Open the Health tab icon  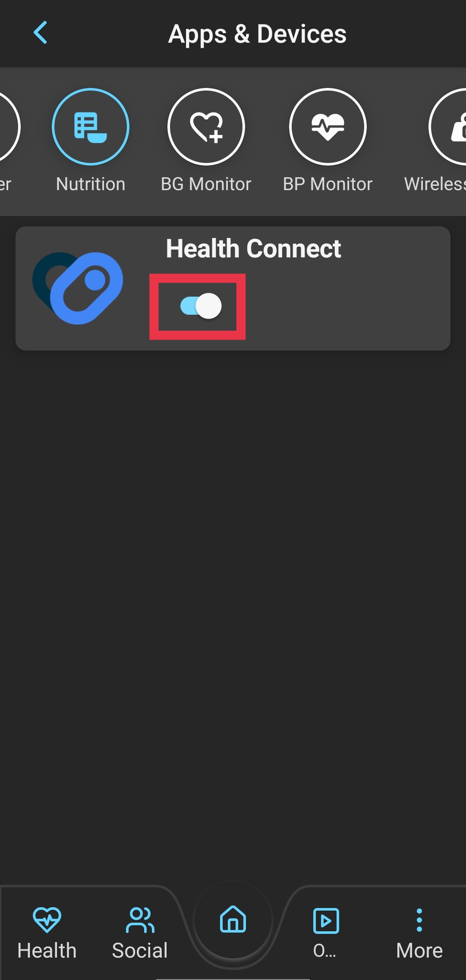click(47, 920)
